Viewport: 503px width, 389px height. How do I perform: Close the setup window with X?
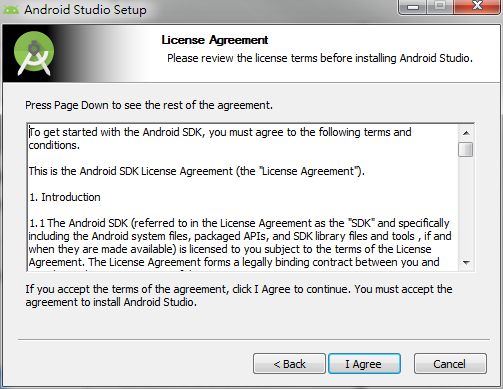[x=477, y=7]
